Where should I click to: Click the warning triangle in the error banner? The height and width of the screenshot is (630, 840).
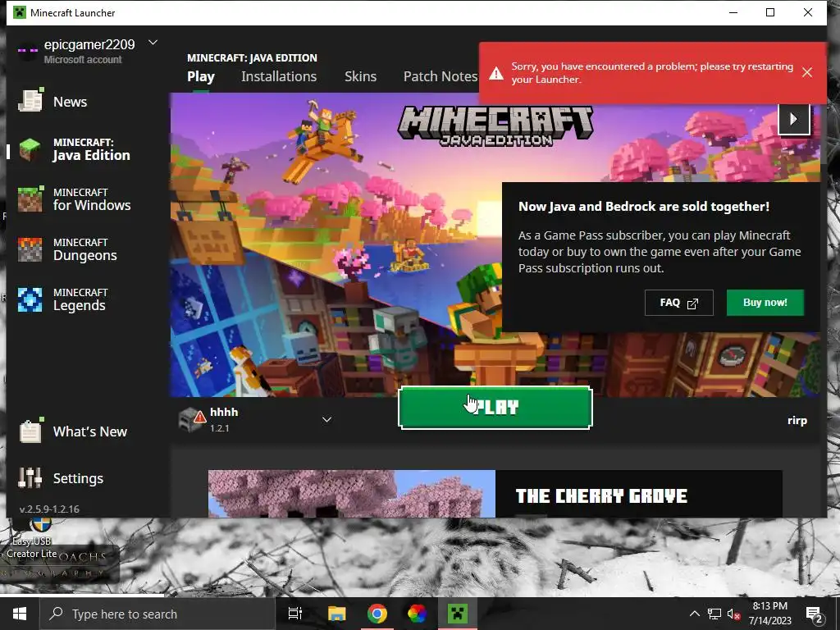point(496,73)
